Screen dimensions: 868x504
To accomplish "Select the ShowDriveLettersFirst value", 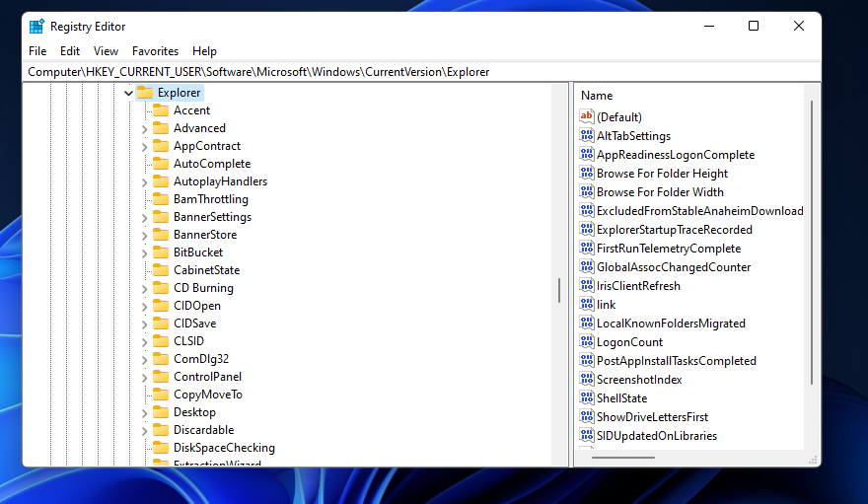I will pyautogui.click(x=652, y=416).
